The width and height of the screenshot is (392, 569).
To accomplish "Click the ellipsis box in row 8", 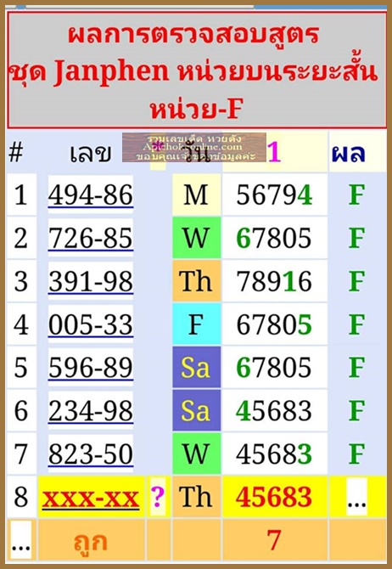I will 357,497.
